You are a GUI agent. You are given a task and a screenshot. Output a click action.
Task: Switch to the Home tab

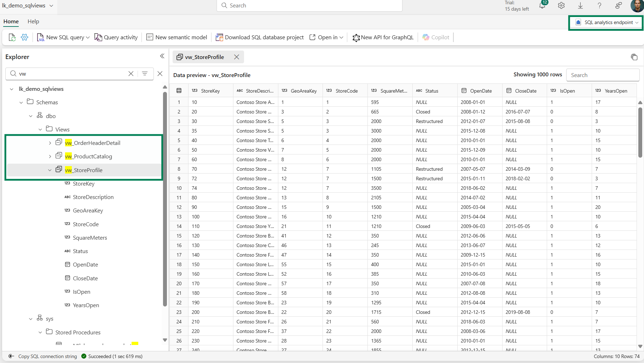pos(11,22)
